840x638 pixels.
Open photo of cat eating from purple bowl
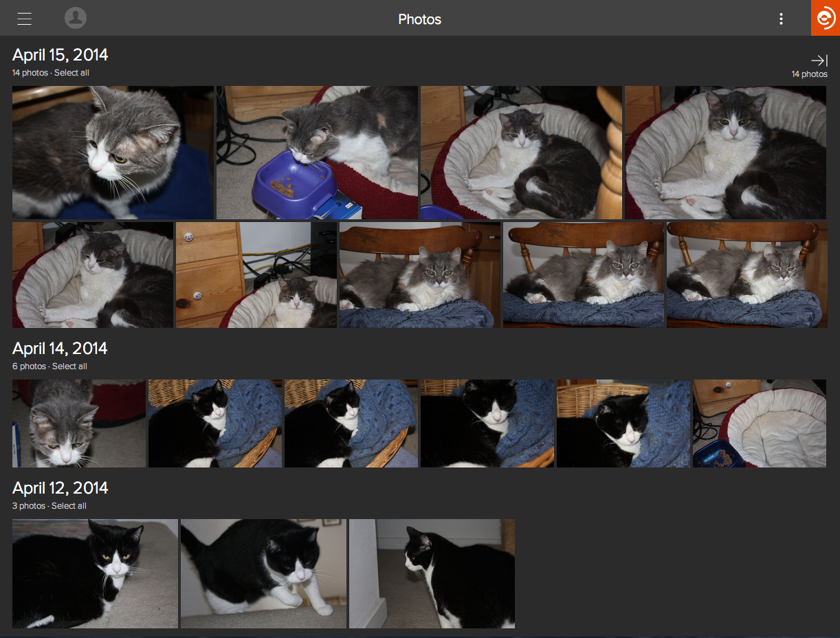click(x=317, y=153)
